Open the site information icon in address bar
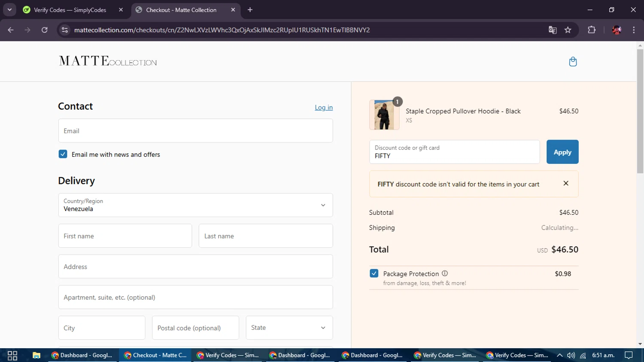Image resolution: width=644 pixels, height=362 pixels. pos(65,30)
